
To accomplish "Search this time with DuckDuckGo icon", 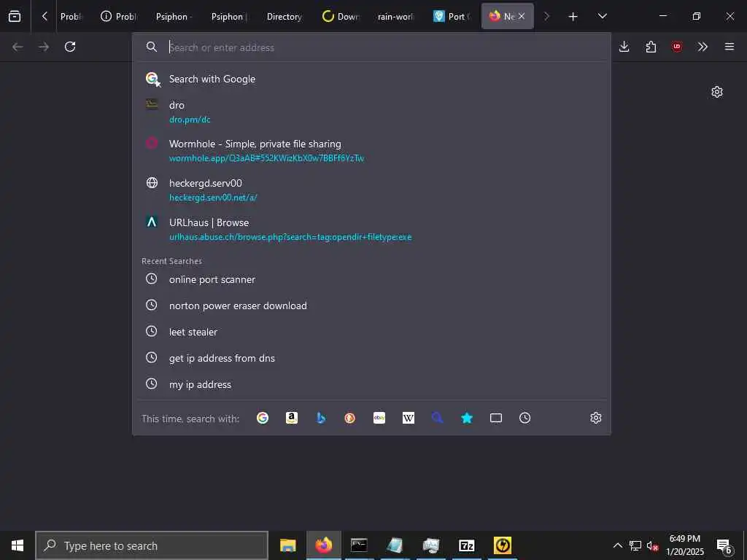I will (350, 418).
